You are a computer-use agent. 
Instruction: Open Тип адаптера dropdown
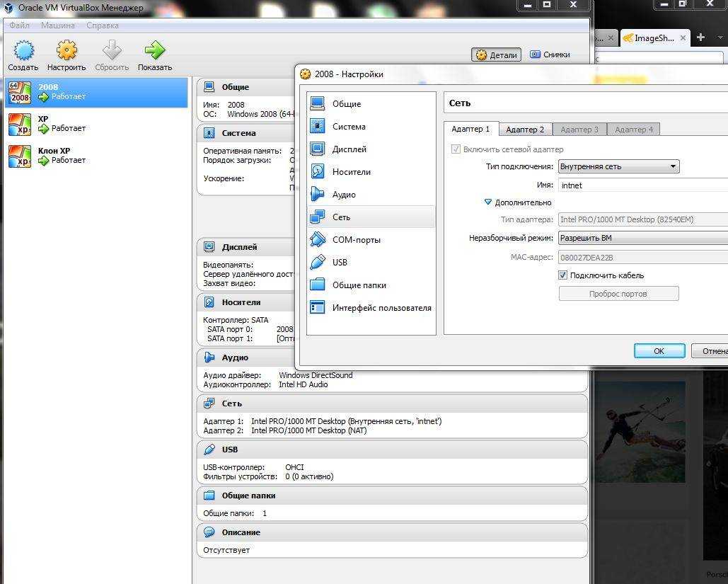(643, 219)
